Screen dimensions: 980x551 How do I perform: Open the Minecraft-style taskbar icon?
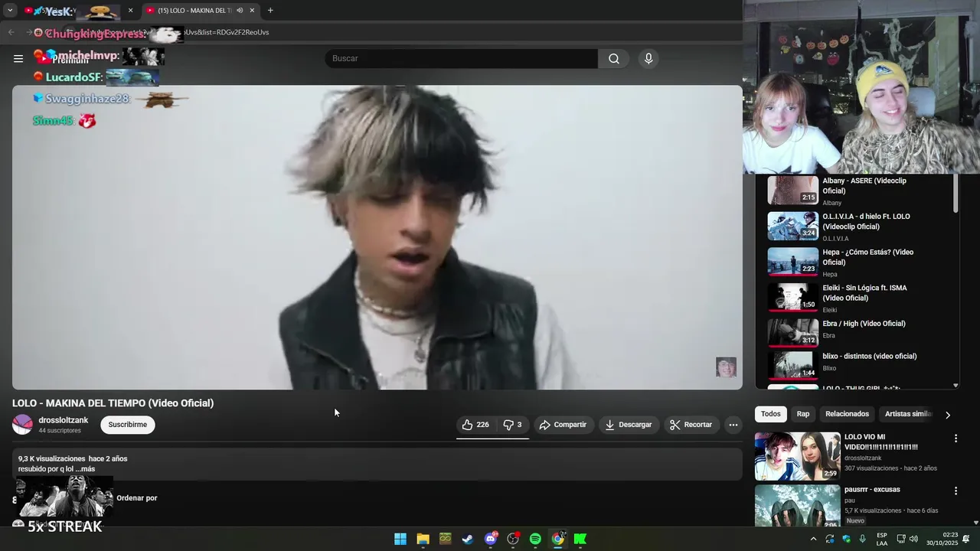[446, 539]
